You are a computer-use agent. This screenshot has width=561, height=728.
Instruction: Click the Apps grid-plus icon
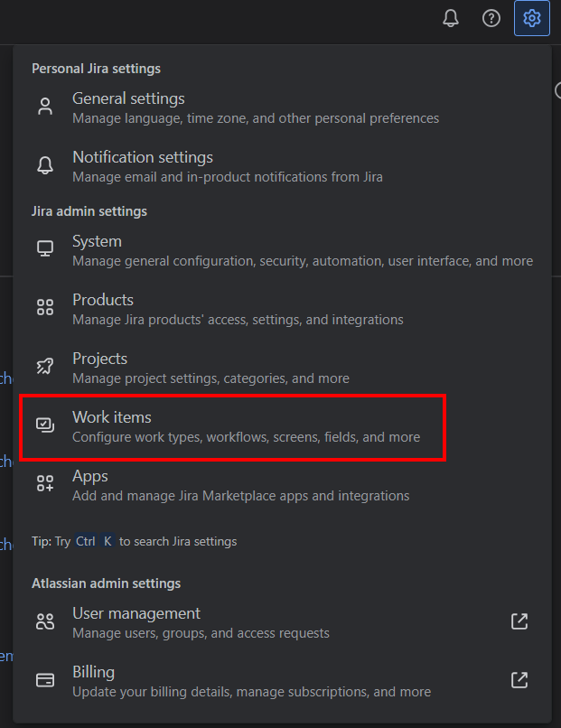(x=45, y=485)
